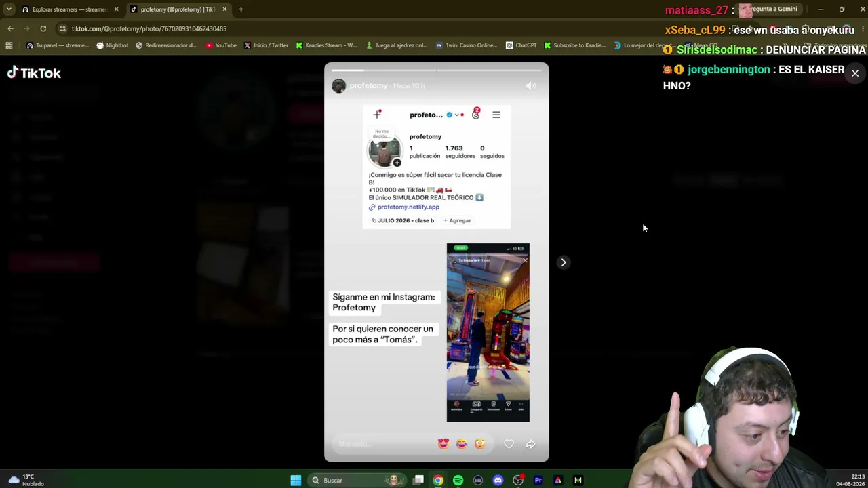Viewport: 868px width, 488px height.
Task: Open Google Chrome from the taskbar
Action: [438, 480]
